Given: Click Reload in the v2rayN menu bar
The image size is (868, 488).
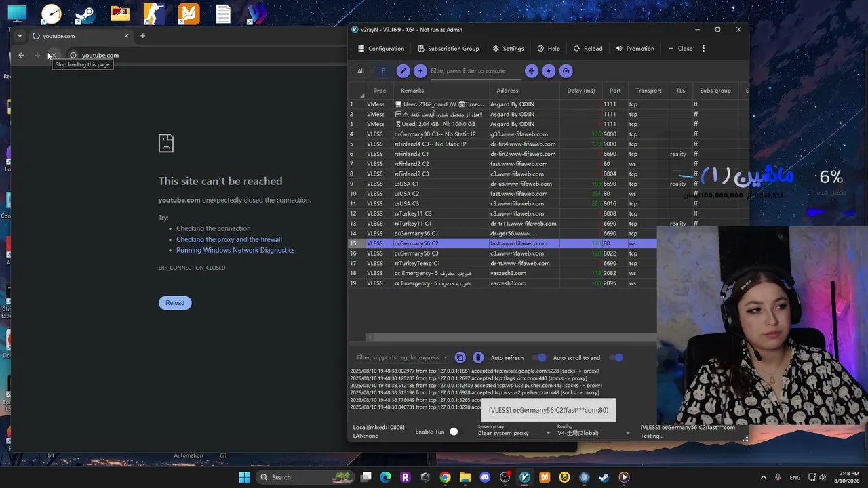Looking at the screenshot, I should [587, 49].
